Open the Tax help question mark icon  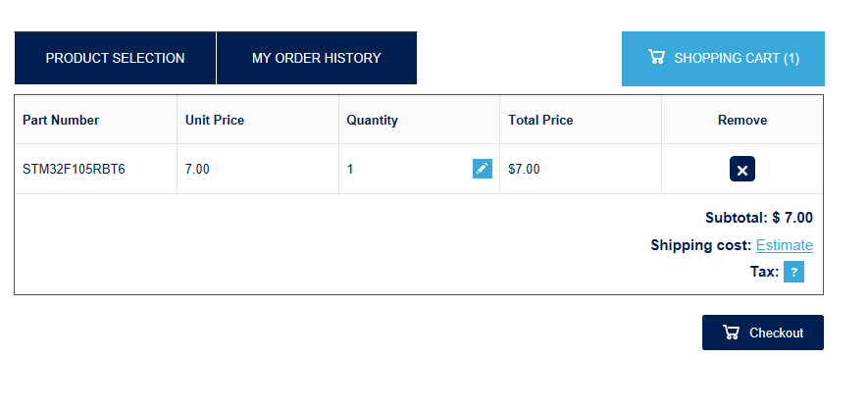[793, 273]
